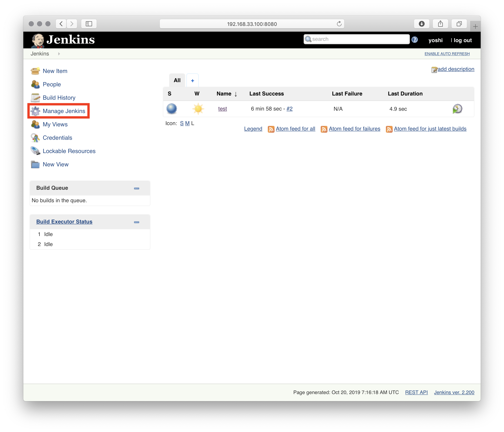The height and width of the screenshot is (432, 504).
Task: Expand the Jenkins breadcrumb arrow
Action: click(x=59, y=54)
